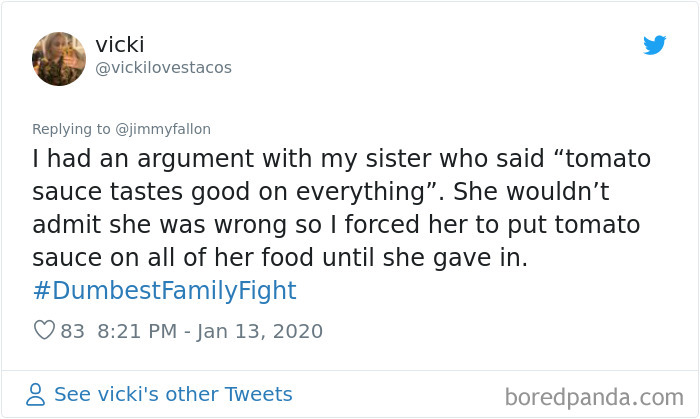Open the @vickilovestacos handle

[x=163, y=67]
